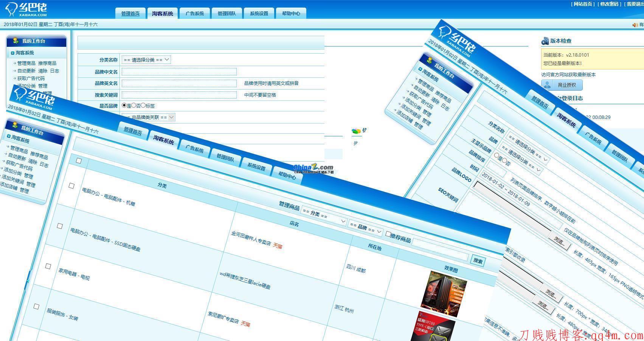The height and width of the screenshot is (341, 644).
Task: Switch to 管理首页 tab in the flat back window
Action: pyautogui.click(x=130, y=13)
